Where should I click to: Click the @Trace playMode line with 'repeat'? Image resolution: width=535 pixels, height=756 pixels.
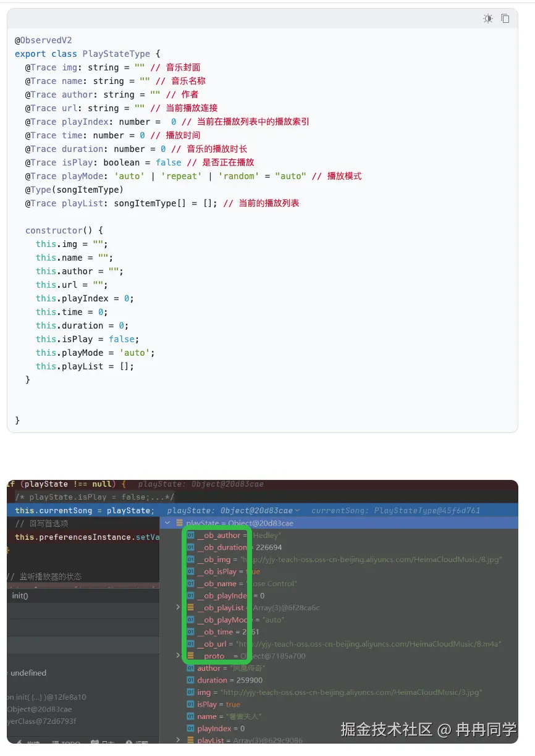tap(193, 176)
